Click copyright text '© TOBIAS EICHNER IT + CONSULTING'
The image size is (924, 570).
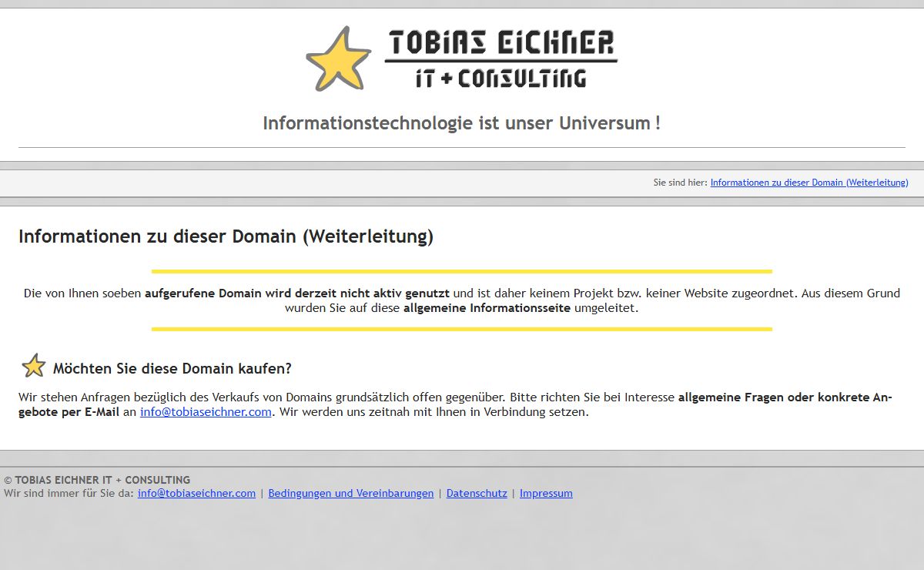click(97, 480)
